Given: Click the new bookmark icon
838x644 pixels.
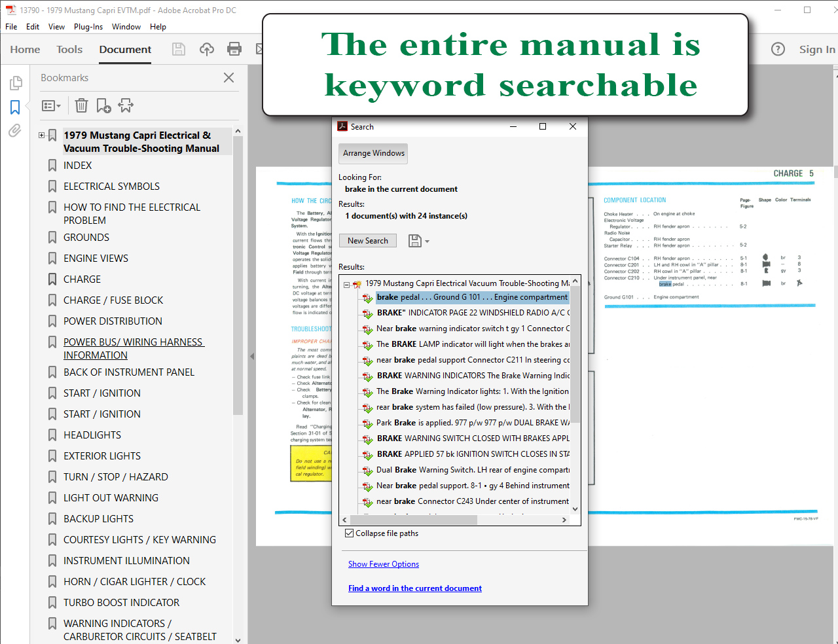Looking at the screenshot, I should click(x=103, y=105).
